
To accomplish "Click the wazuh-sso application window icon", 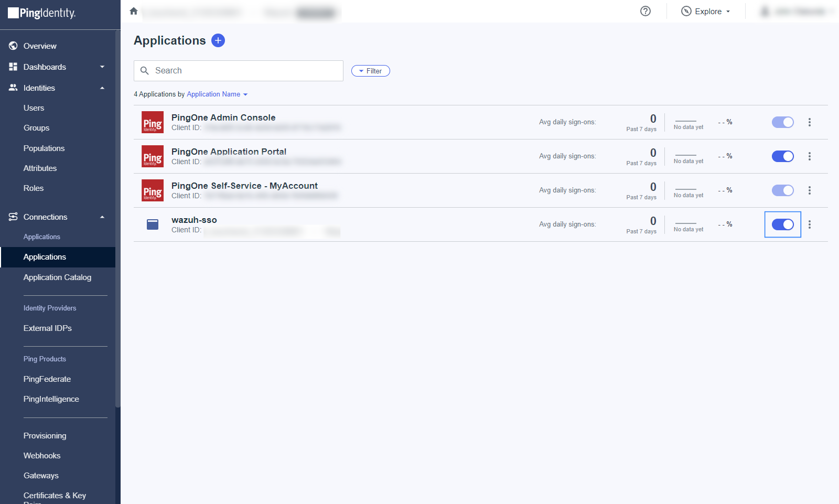I will [153, 224].
